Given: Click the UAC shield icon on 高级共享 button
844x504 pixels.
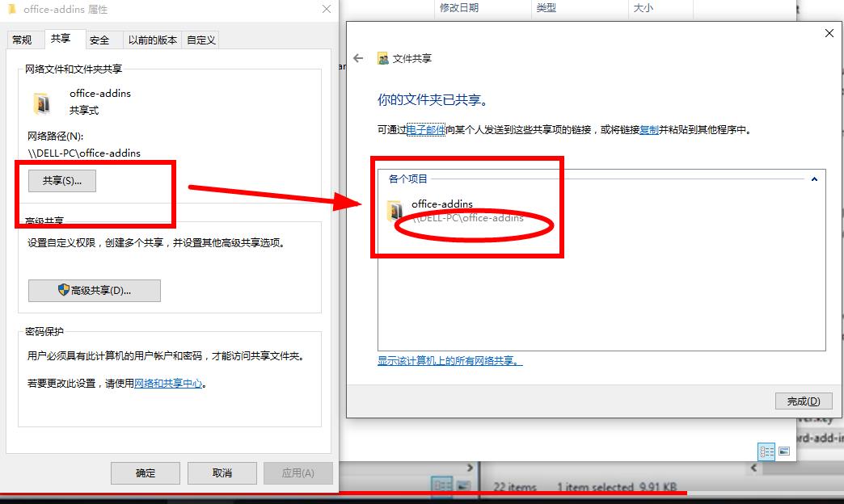Looking at the screenshot, I should coord(62,291).
